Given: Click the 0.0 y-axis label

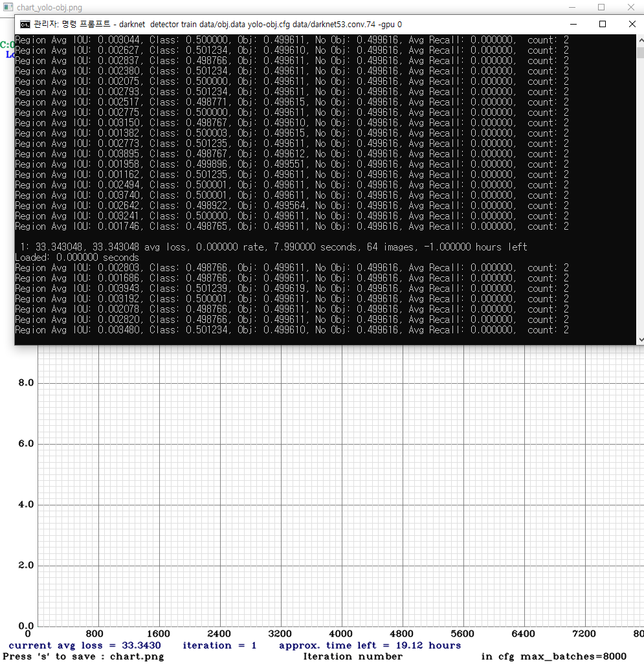Looking at the screenshot, I should 26,626.
